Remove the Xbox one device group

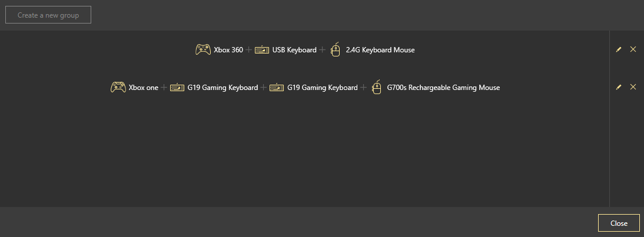coord(633,87)
